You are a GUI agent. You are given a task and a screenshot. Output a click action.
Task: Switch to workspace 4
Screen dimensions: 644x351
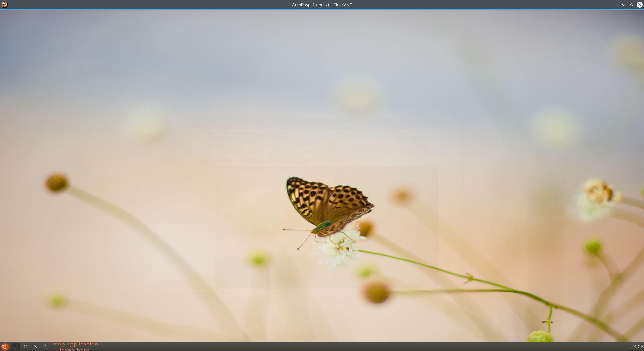click(45, 347)
